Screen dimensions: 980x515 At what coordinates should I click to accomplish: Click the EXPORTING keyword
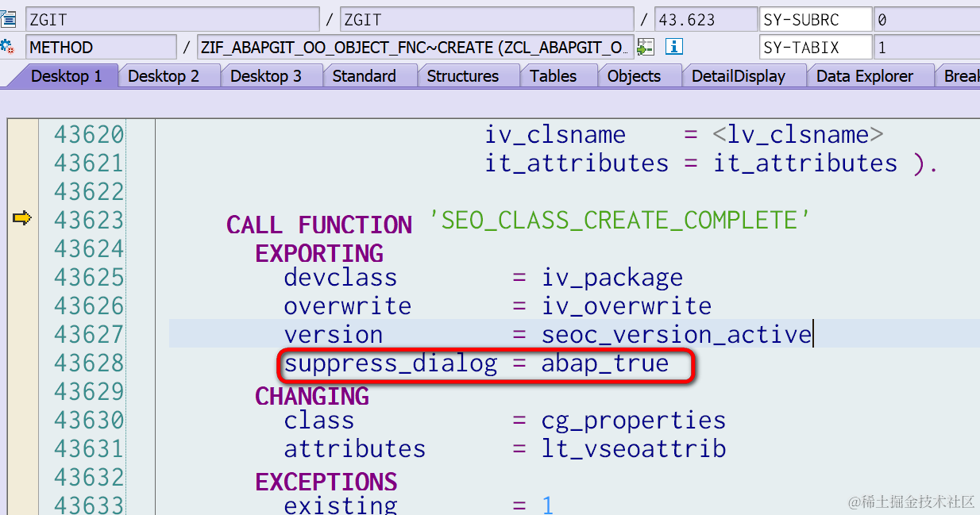(x=319, y=253)
